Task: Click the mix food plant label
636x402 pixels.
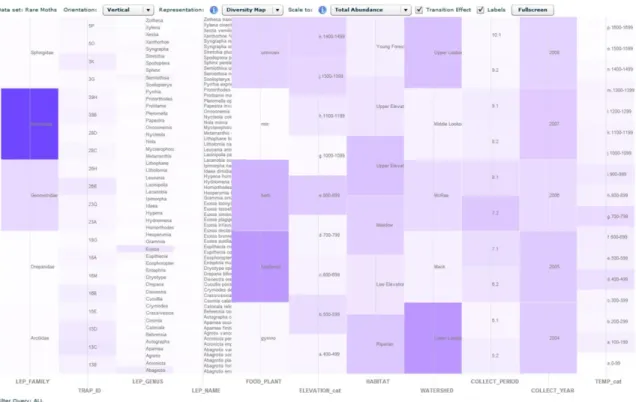Action: (x=265, y=124)
